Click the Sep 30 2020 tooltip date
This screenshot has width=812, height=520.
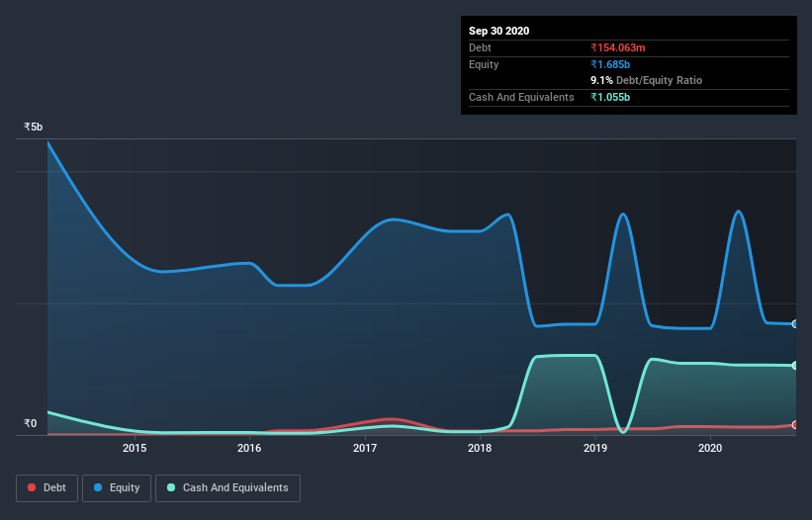coord(498,31)
